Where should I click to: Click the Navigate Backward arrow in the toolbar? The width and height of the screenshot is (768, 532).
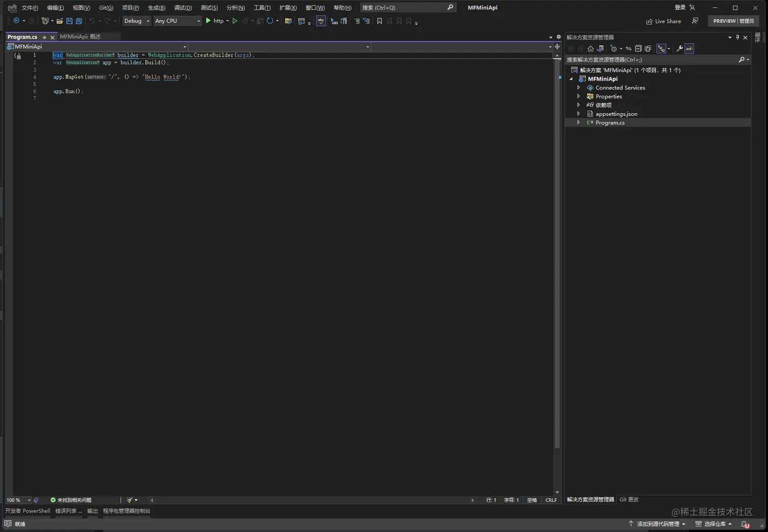[16, 21]
